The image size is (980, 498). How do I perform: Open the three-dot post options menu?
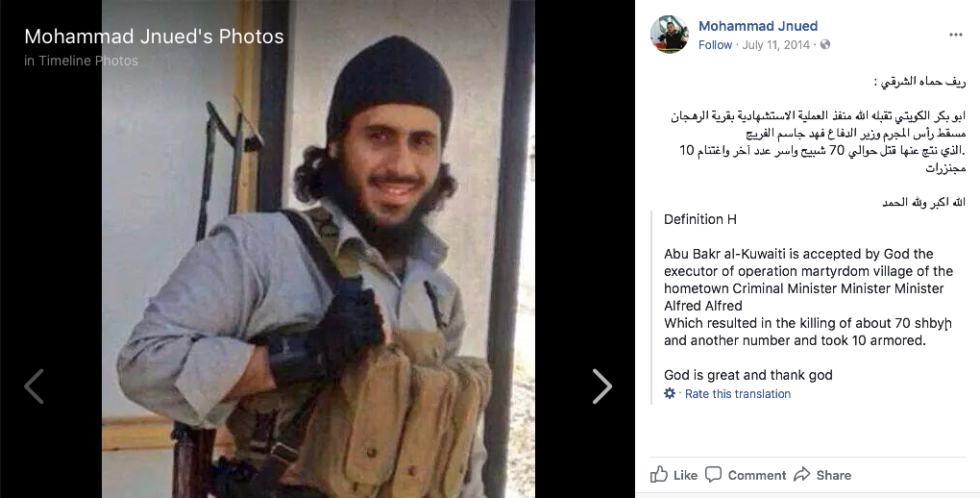956,35
